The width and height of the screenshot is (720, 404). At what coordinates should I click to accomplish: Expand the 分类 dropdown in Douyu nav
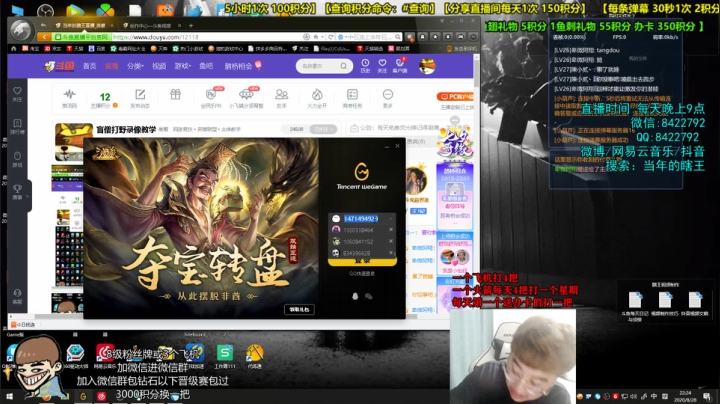[135, 66]
